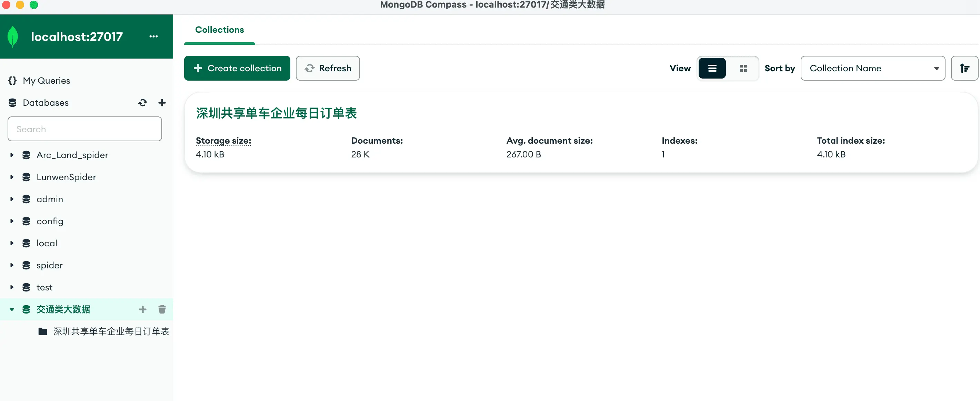Select the list view icon

point(712,68)
